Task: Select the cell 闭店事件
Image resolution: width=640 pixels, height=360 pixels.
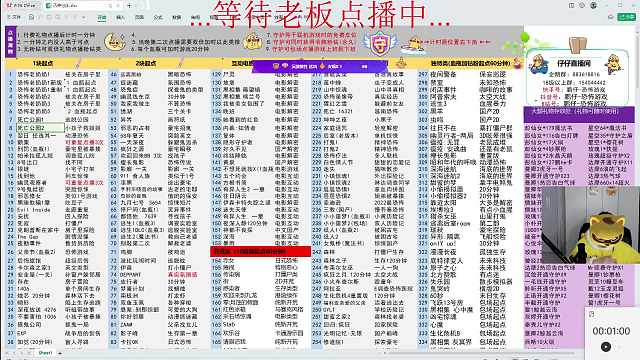Action: [x=443, y=89]
